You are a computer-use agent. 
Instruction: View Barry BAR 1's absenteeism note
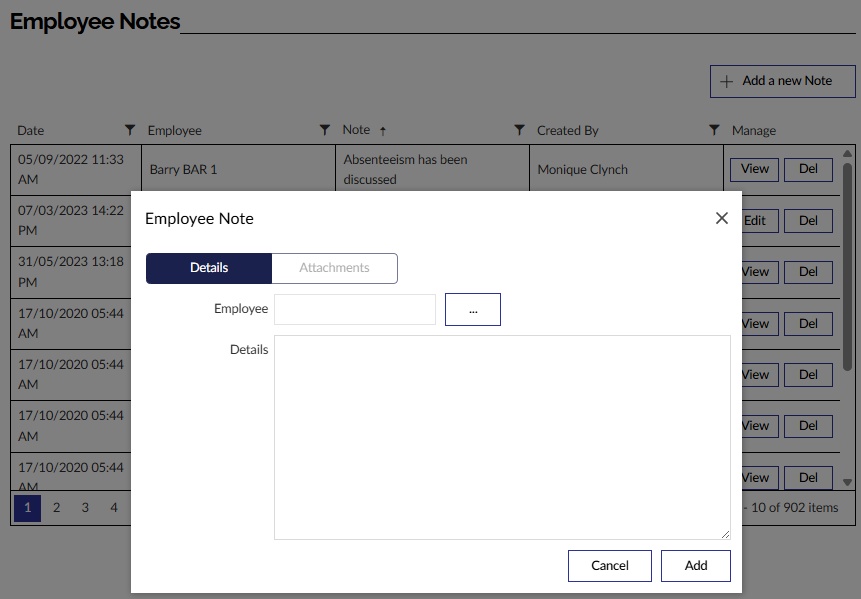pyautogui.click(x=753, y=169)
